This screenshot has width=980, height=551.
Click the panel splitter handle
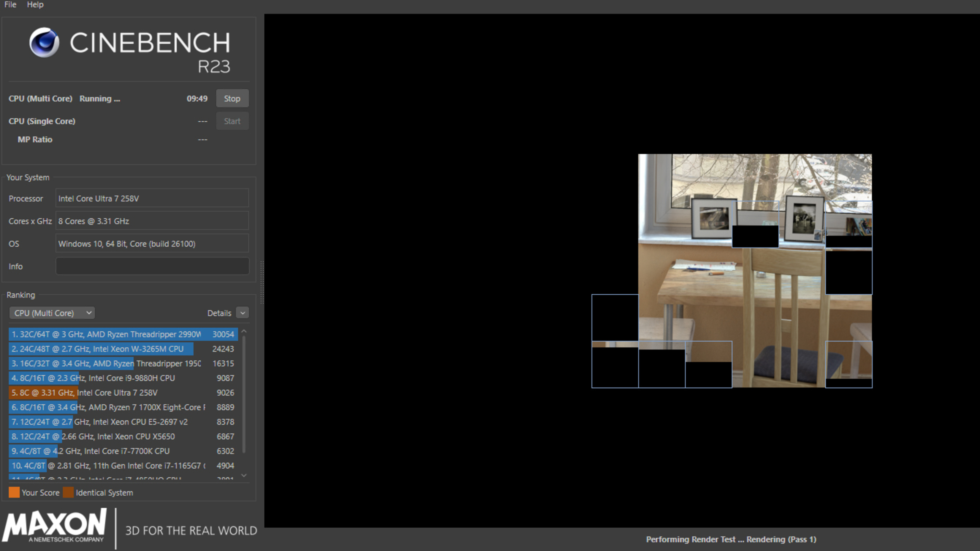tap(262, 282)
